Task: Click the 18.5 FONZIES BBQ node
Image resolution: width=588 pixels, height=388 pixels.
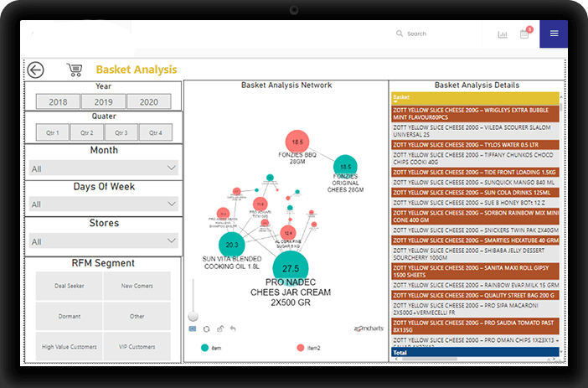Action: point(297,142)
